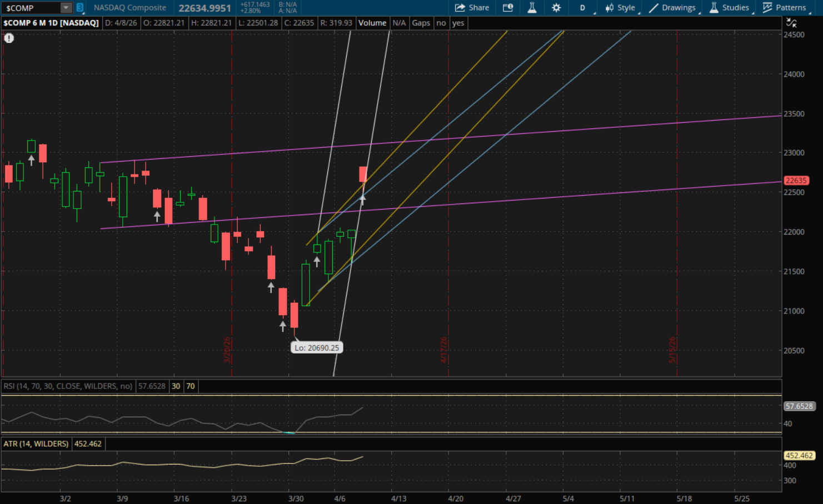The width and height of the screenshot is (823, 504).
Task: Select the red 22635 price axis label
Action: (796, 181)
